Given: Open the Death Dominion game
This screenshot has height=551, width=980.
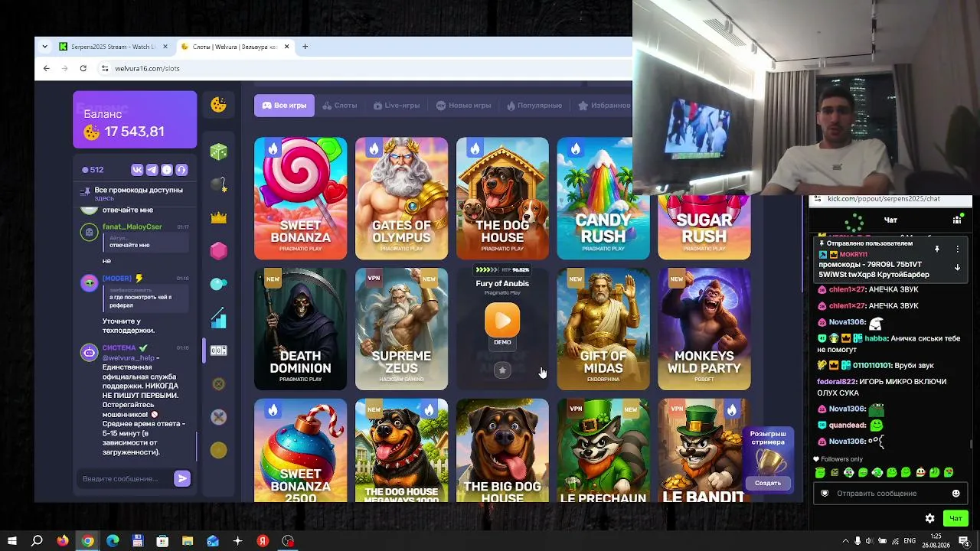Looking at the screenshot, I should coord(300,329).
